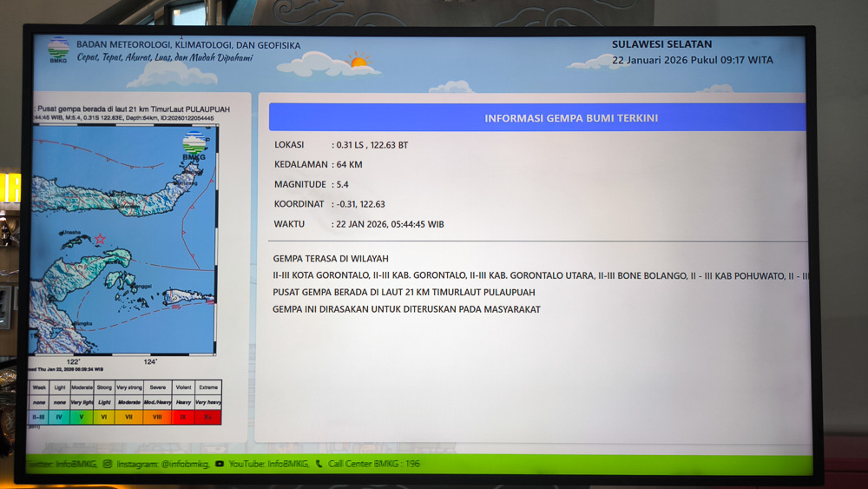
Task: Click the earthquake shakemap image
Action: click(122, 239)
